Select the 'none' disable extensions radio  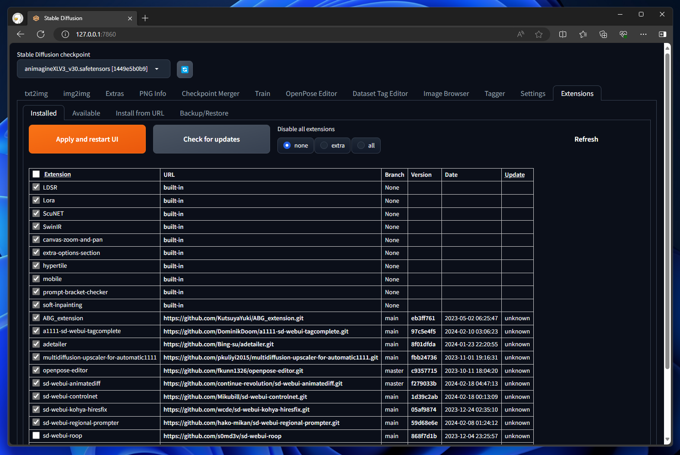(287, 145)
